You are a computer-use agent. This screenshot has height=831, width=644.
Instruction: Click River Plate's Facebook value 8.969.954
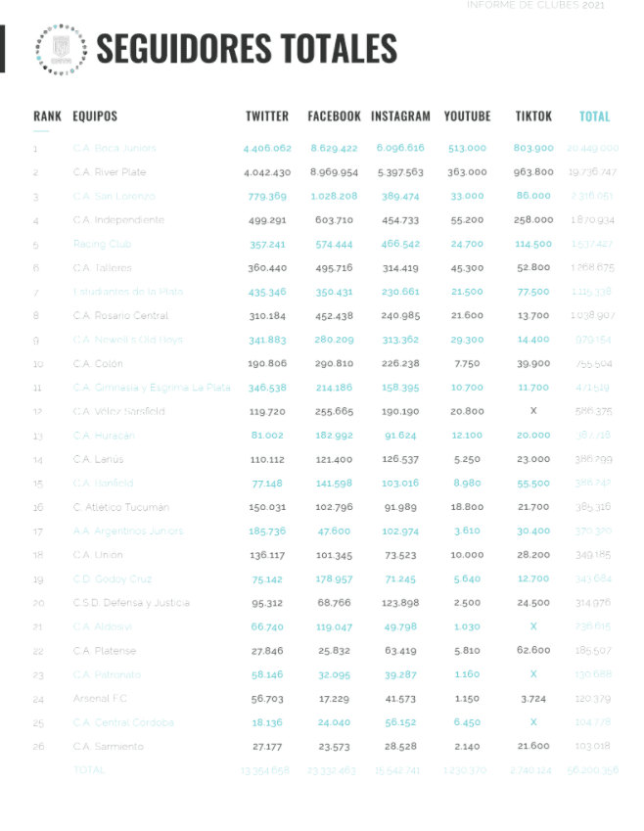pos(334,172)
